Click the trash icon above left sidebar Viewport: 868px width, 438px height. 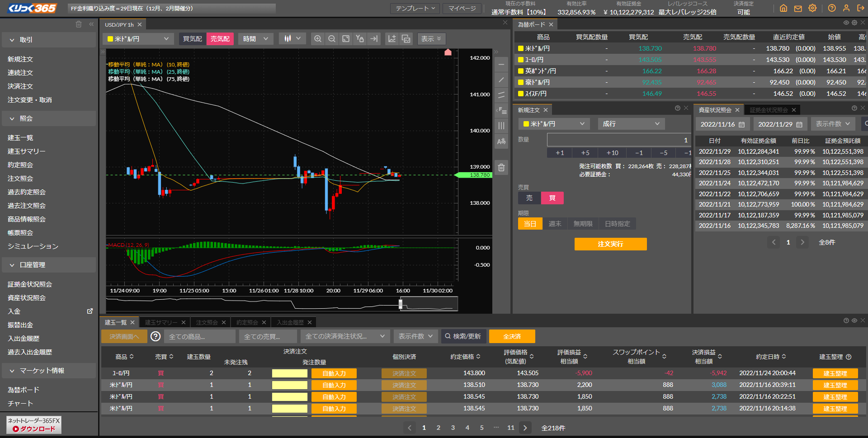79,24
